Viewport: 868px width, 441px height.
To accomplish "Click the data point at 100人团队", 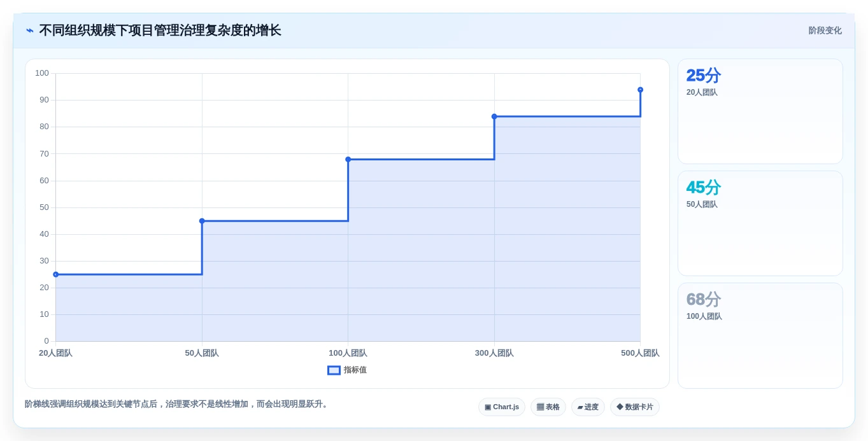I will point(348,159).
